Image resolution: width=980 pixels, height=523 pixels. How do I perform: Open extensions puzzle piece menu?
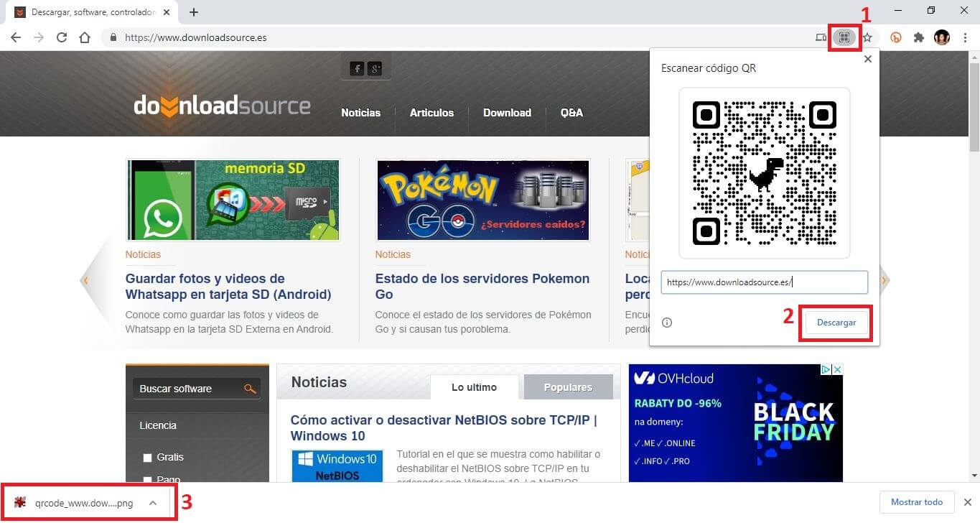918,37
